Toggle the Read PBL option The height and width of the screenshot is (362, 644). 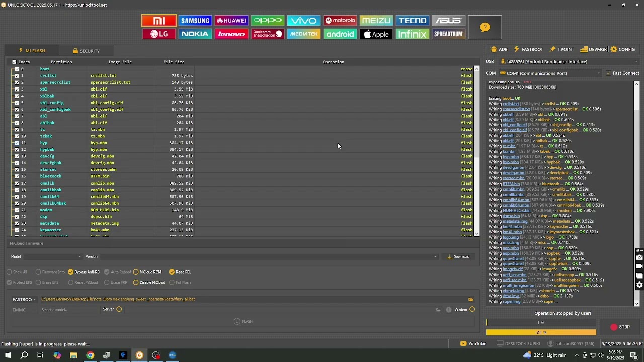coord(180,272)
